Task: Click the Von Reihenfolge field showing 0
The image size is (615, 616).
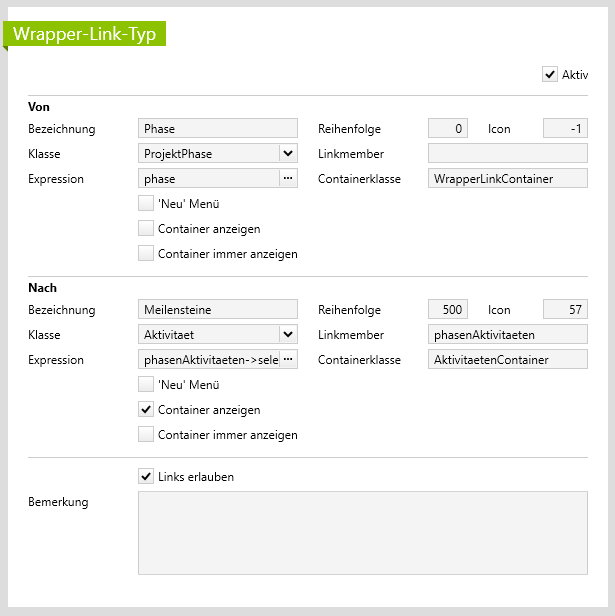Action: 447,129
